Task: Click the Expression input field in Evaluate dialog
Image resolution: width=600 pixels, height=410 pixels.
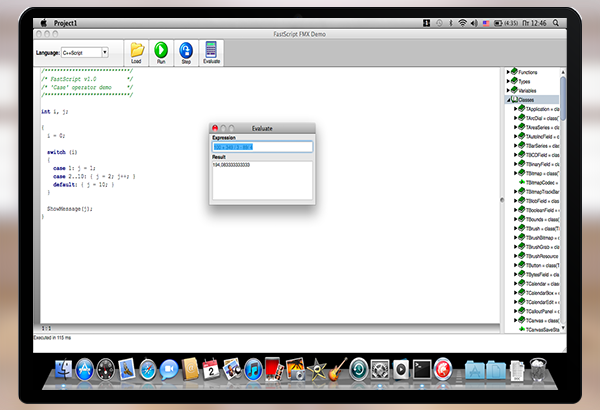Action: pyautogui.click(x=262, y=148)
